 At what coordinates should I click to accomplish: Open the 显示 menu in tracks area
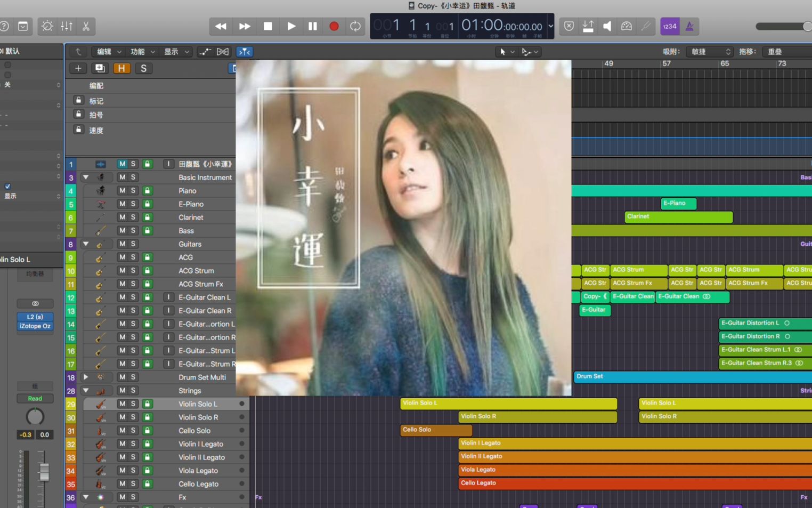[176, 52]
